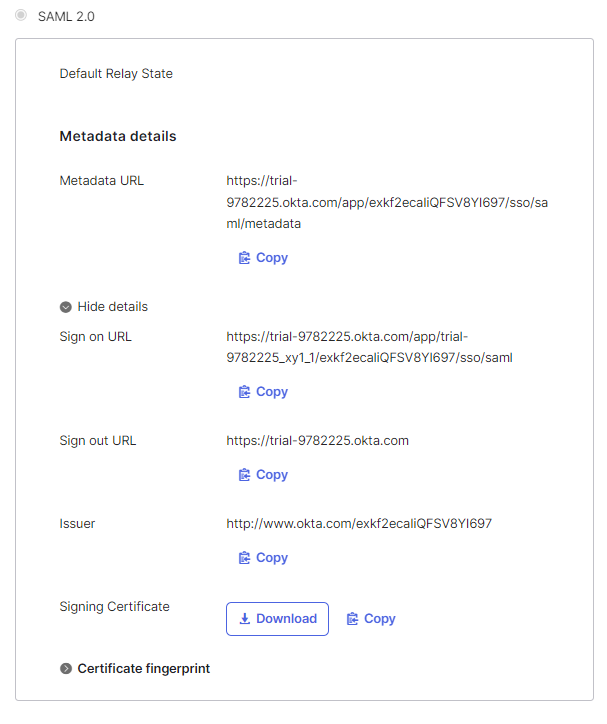Collapse the section via Hide details text
The image size is (607, 724).
[112, 307]
